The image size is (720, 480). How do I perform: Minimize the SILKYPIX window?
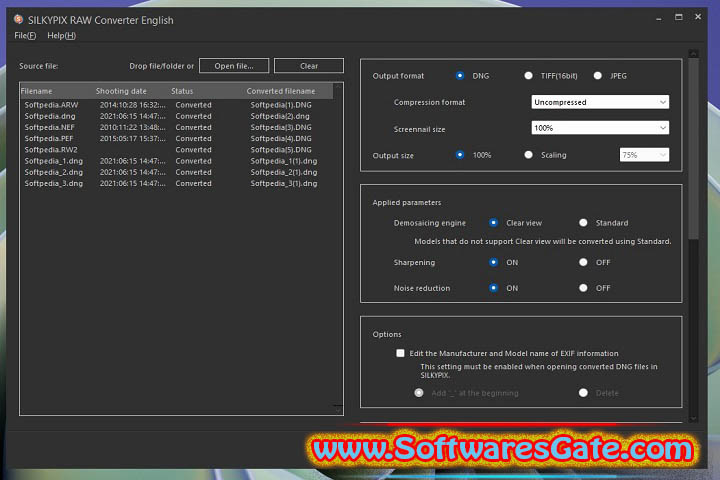click(x=659, y=18)
